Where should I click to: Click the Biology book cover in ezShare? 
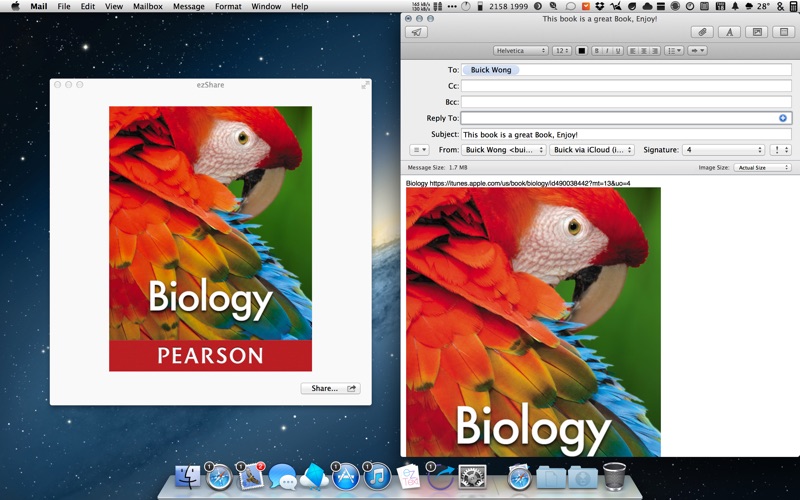point(210,238)
